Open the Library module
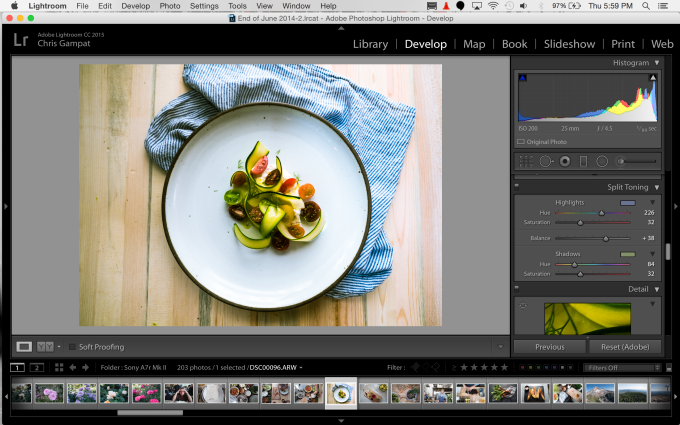Viewport: 680px width, 425px height. pos(370,44)
